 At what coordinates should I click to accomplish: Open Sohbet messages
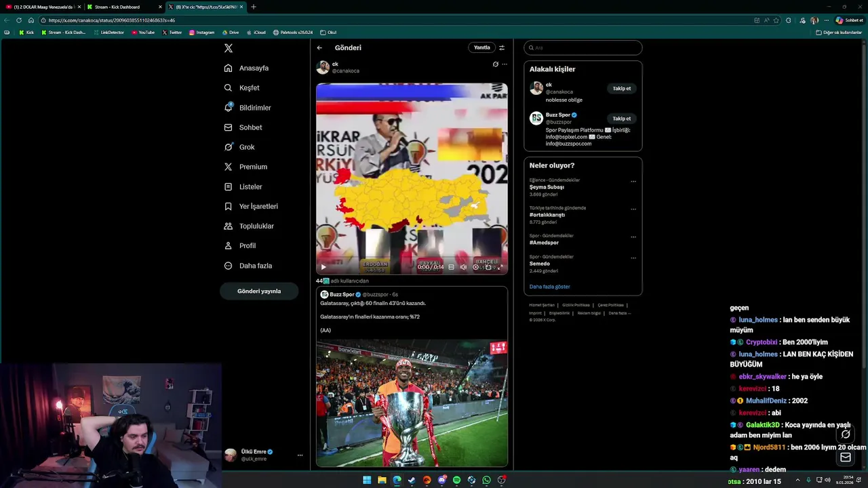point(243,127)
